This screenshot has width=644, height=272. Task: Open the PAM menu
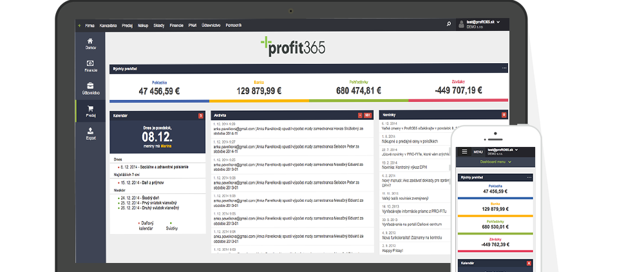192,26
